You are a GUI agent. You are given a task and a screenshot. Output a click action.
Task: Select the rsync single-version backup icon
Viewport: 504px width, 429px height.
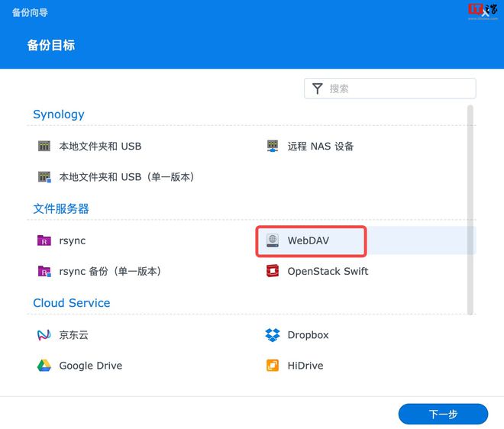[44, 271]
